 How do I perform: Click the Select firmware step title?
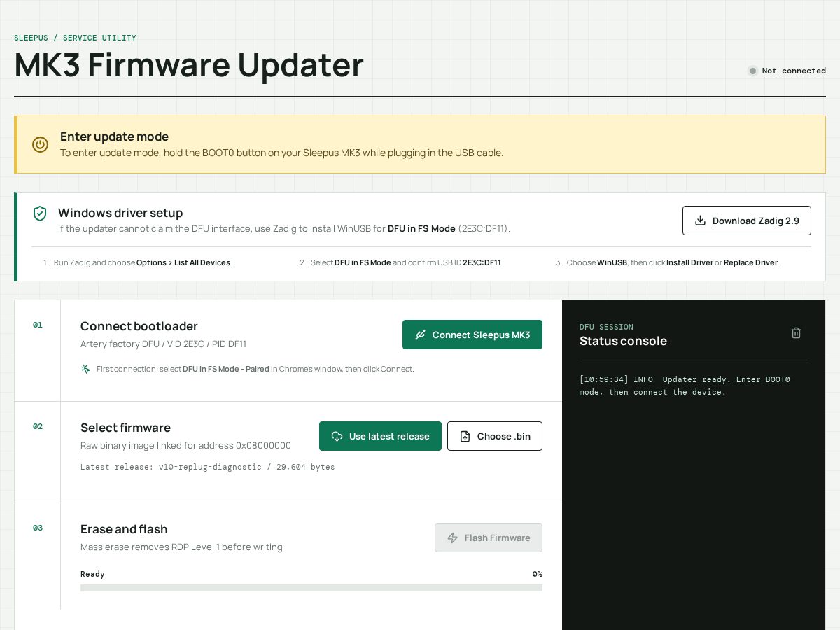(125, 428)
